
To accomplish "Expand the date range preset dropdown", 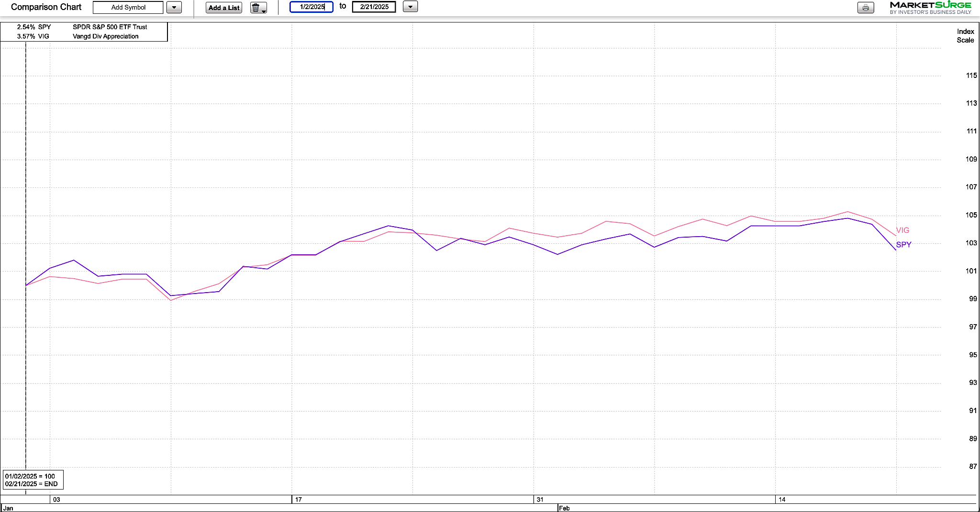I will (x=410, y=7).
